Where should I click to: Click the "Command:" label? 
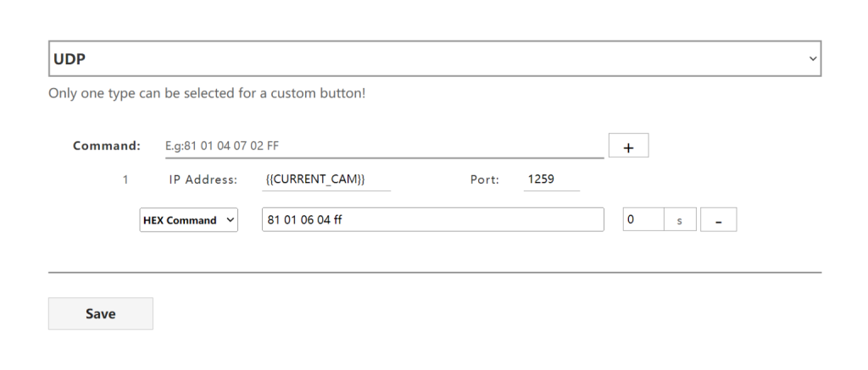[x=107, y=146]
